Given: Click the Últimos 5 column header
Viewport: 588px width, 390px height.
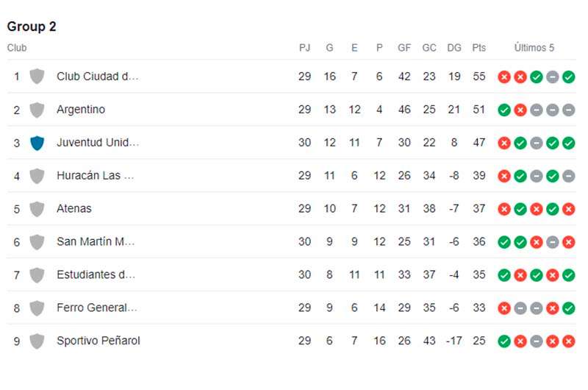Looking at the screenshot, I should click(x=534, y=48).
